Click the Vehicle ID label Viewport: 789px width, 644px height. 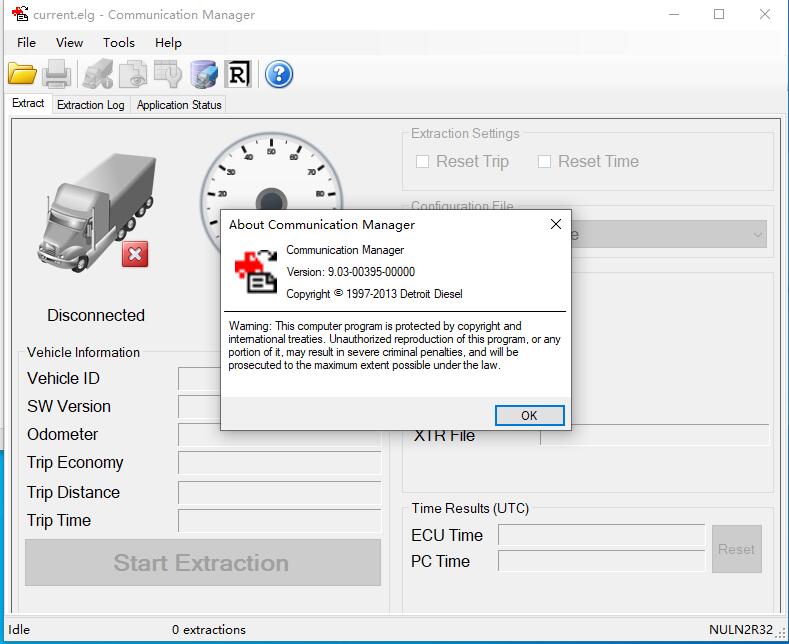pos(63,378)
